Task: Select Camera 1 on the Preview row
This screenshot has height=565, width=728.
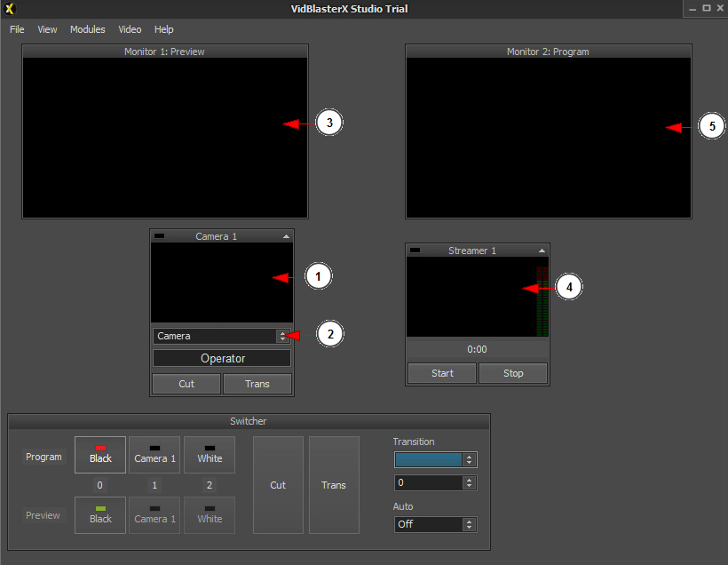Action: 154,515
